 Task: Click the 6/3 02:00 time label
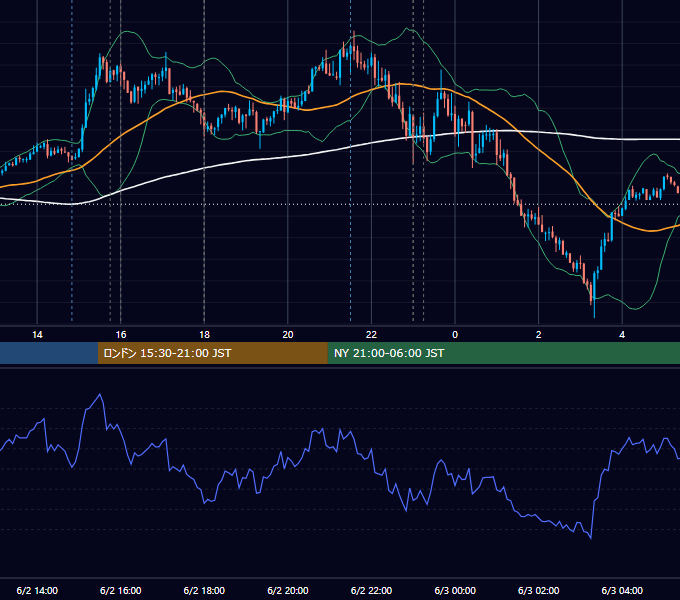(539, 590)
